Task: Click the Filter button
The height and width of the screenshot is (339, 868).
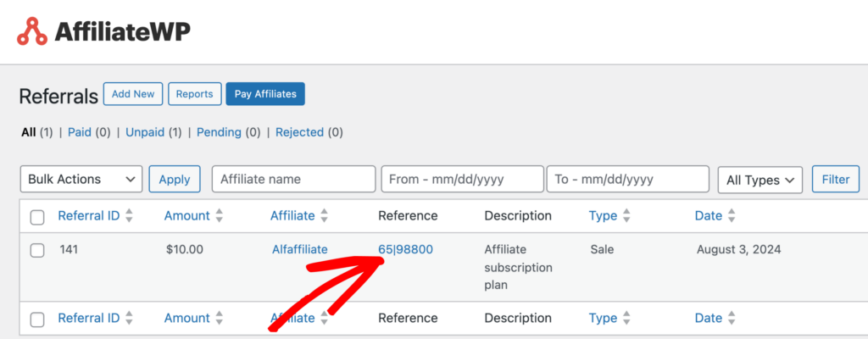Action: tap(836, 180)
